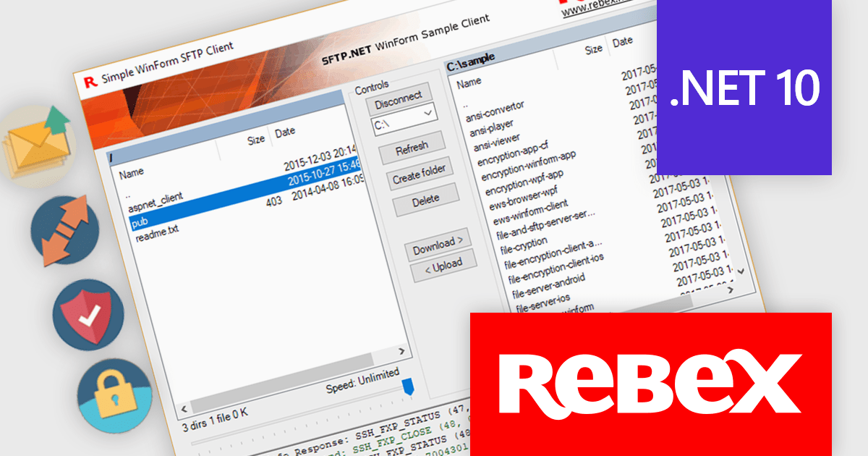The width and height of the screenshot is (868, 456).
Task: Click the Delete button
Action: click(426, 200)
